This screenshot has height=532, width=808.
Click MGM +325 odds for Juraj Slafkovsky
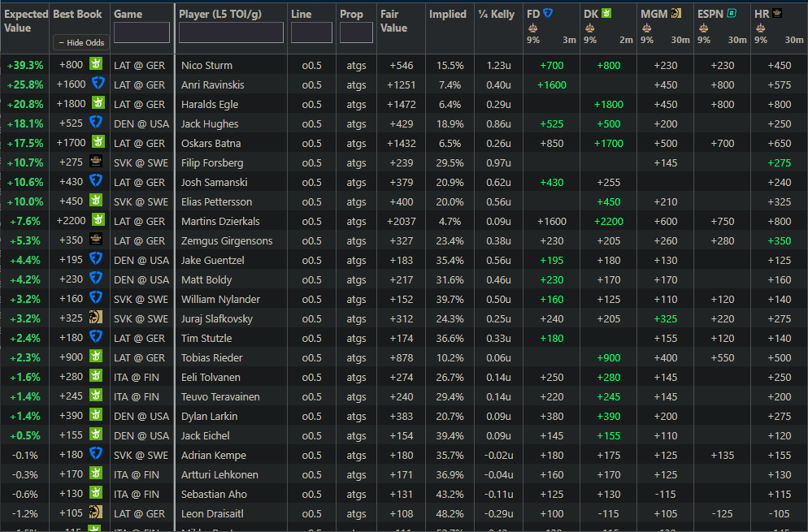pos(665,318)
